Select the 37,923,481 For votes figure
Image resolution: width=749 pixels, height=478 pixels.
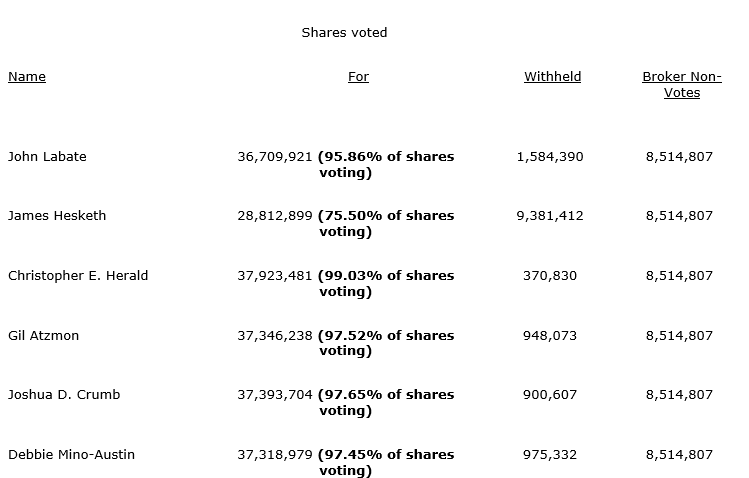pyautogui.click(x=275, y=276)
